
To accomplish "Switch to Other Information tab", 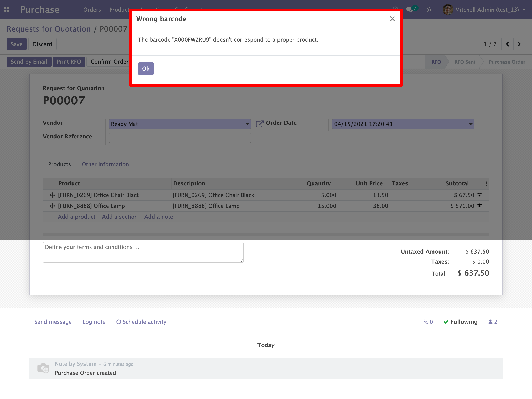I will [x=105, y=164].
